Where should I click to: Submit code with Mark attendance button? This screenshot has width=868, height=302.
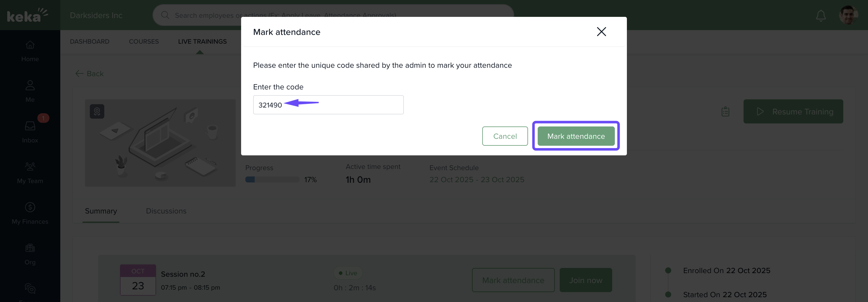tap(576, 136)
